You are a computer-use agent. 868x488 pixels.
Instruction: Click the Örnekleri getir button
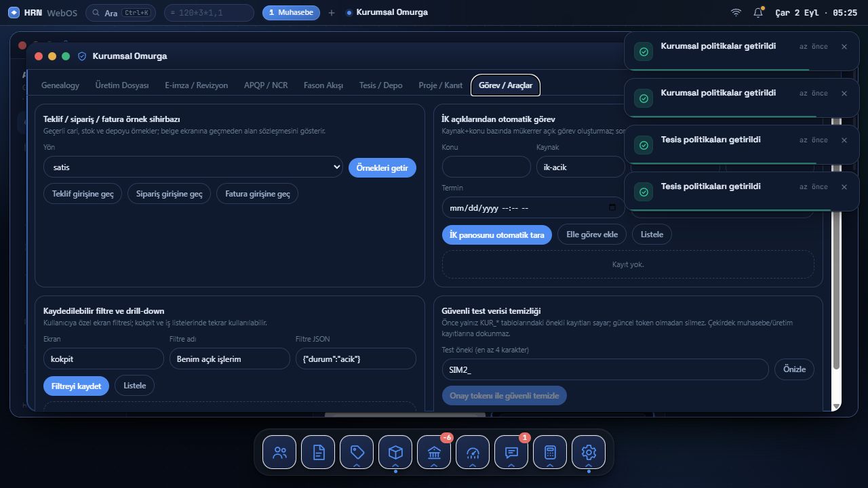[382, 167]
